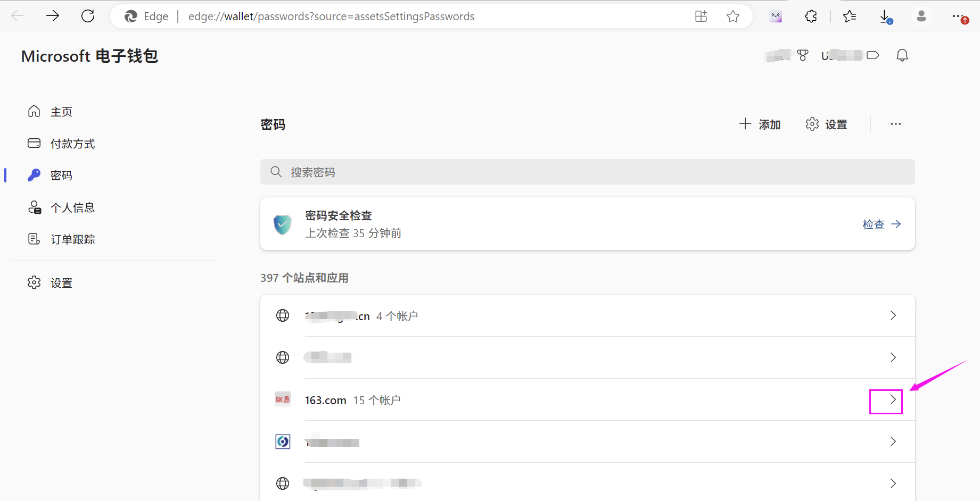Open the more options ellipsis beside 设置
The image size is (980, 501).
(895, 124)
